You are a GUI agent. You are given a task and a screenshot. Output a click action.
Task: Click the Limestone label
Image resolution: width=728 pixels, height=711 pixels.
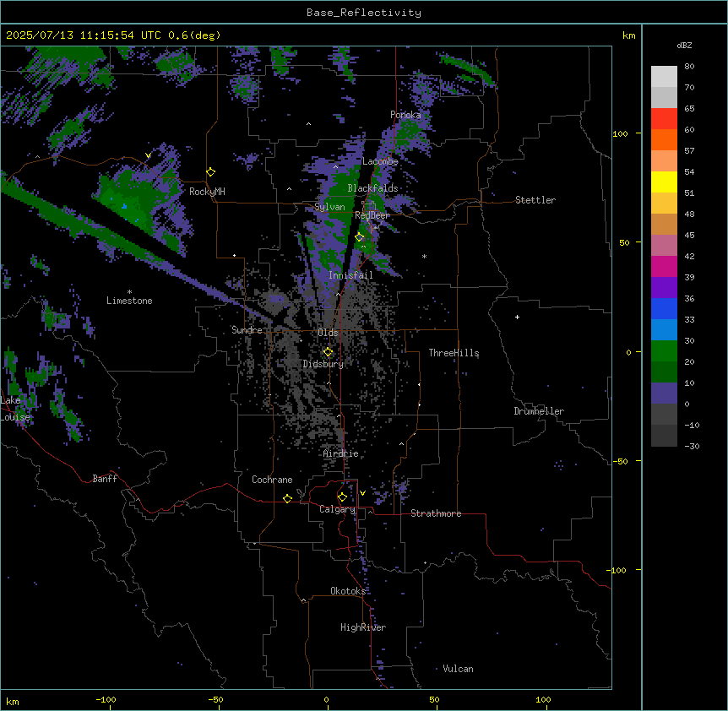pos(129,301)
